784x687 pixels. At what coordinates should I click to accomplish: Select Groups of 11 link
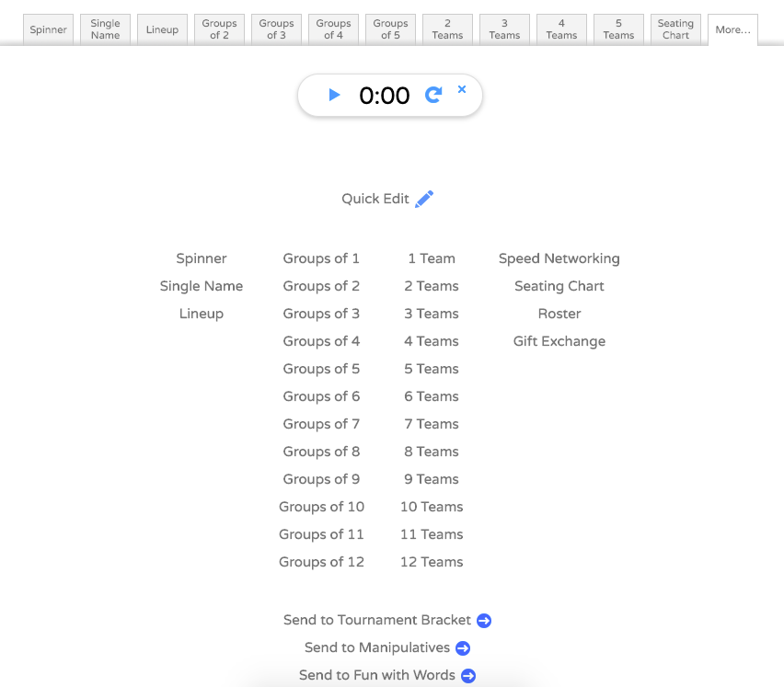[321, 534]
